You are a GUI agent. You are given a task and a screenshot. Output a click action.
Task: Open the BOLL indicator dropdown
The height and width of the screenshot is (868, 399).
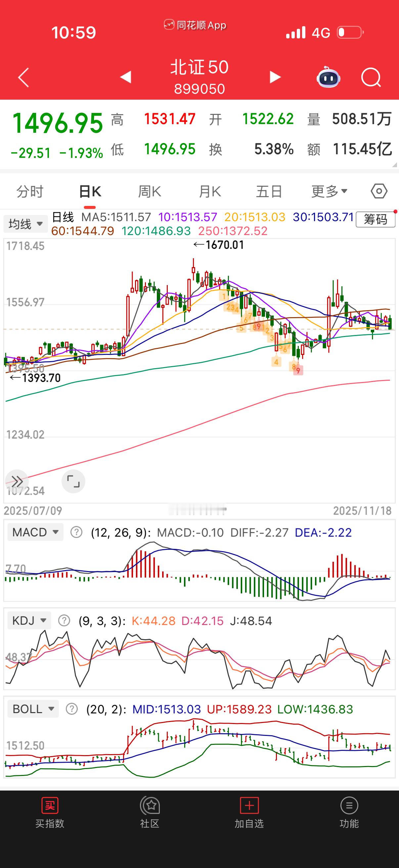pos(33,709)
